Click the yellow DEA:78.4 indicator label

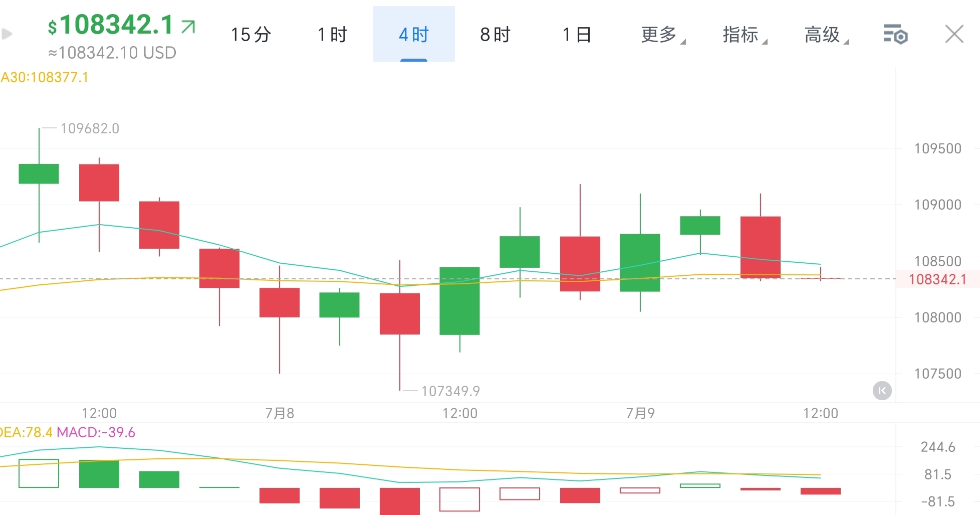[25, 432]
